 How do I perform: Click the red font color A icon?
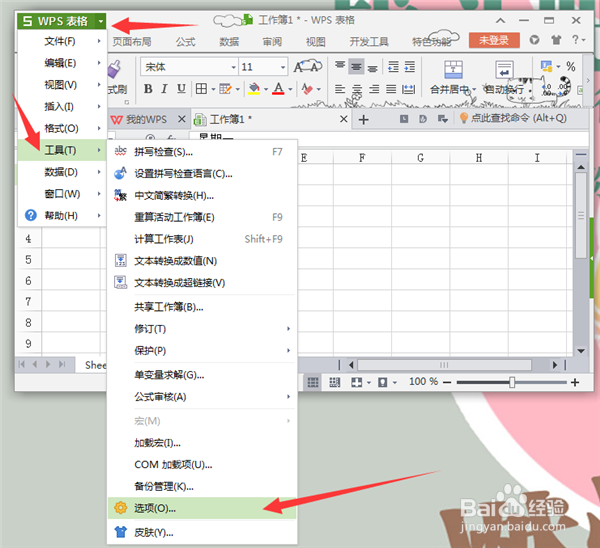click(x=278, y=89)
